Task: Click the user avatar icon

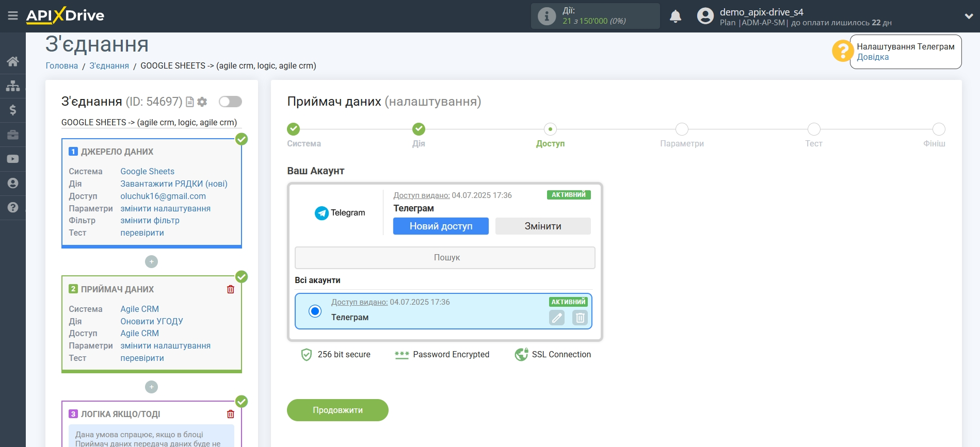Action: [705, 16]
